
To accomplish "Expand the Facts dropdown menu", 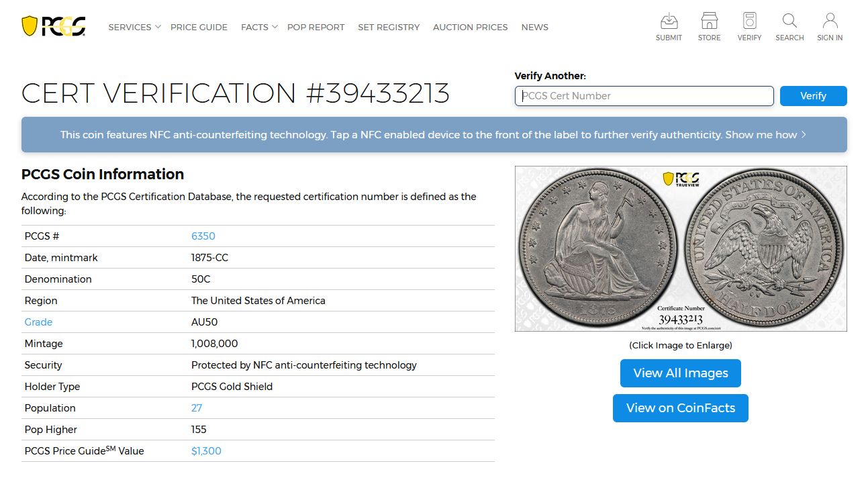I will coord(259,28).
